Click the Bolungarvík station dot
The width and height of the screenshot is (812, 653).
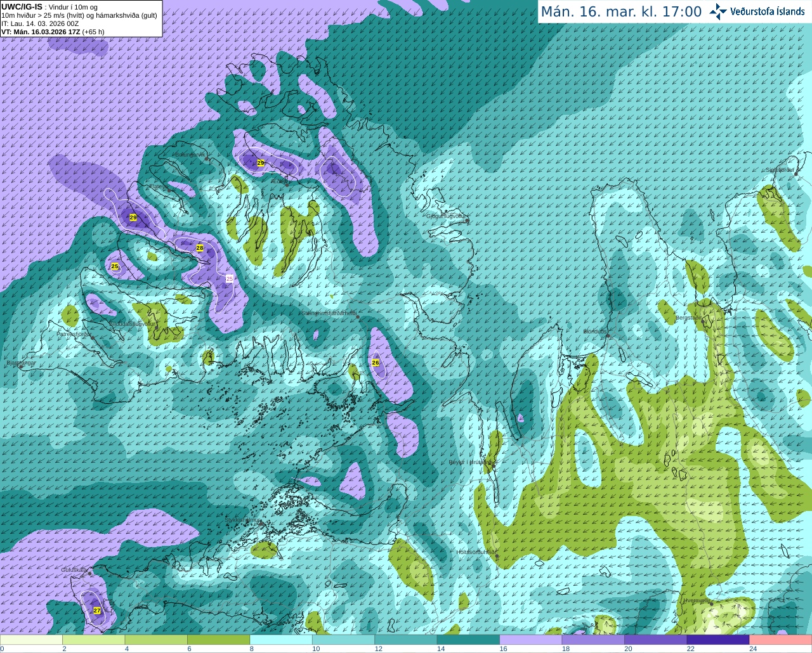207,159
